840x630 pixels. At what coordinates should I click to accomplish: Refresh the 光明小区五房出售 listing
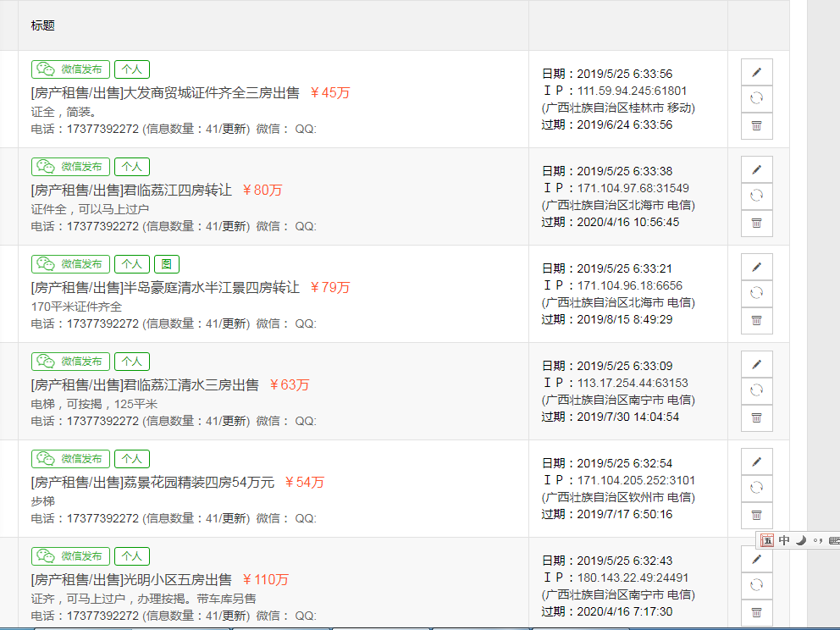point(756,586)
